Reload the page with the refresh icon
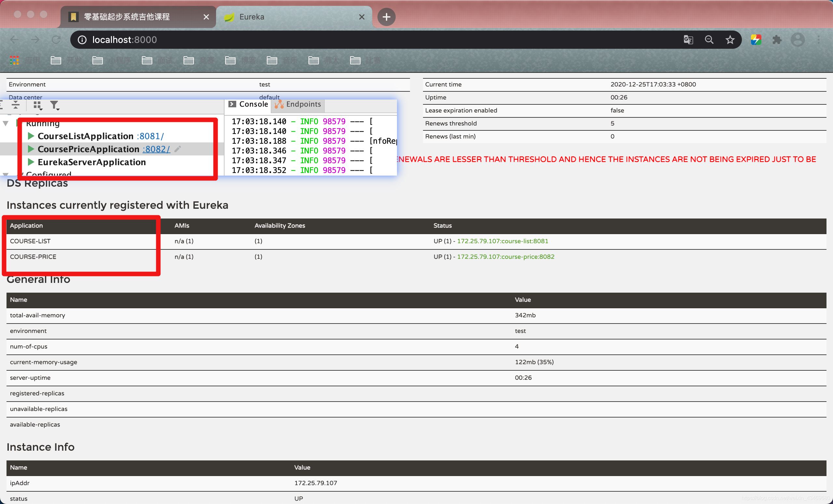Viewport: 833px width, 504px height. pyautogui.click(x=56, y=40)
